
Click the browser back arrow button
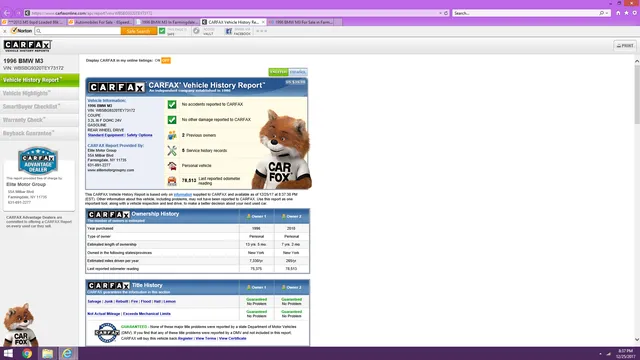point(7,13)
